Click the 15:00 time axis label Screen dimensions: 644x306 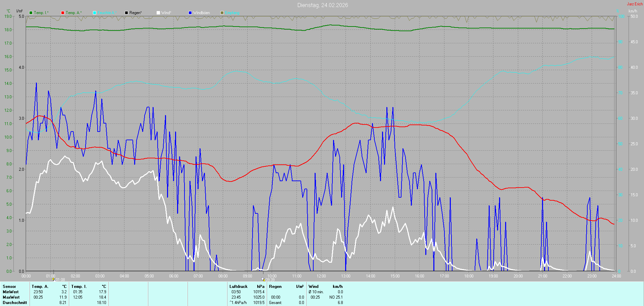click(395, 276)
